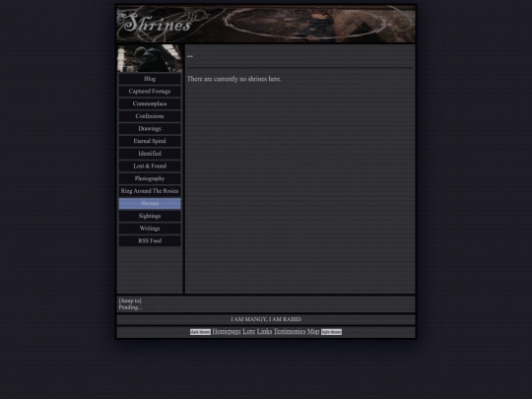Open the Links footer link
This screenshot has height=399, width=532.
[x=264, y=331]
